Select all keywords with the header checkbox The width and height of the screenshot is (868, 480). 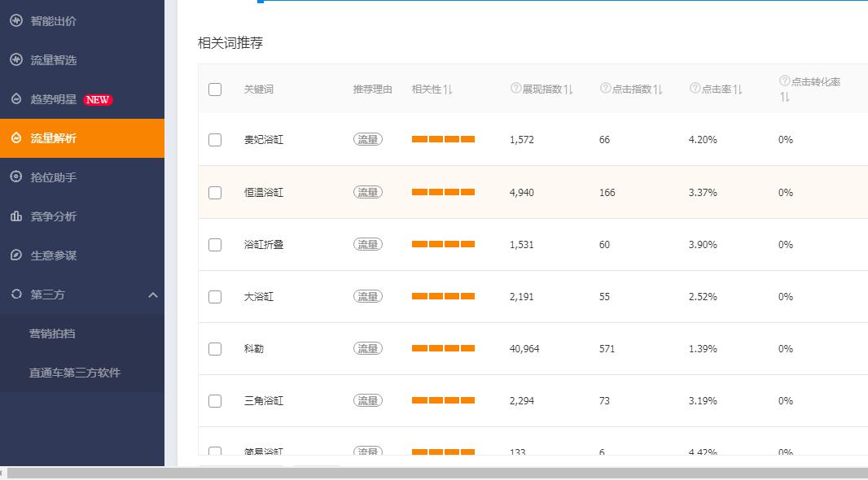(215, 89)
